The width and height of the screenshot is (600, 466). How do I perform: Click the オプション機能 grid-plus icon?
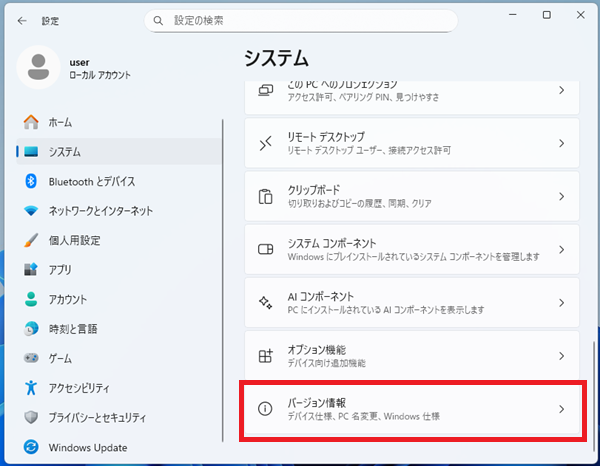[x=266, y=356]
